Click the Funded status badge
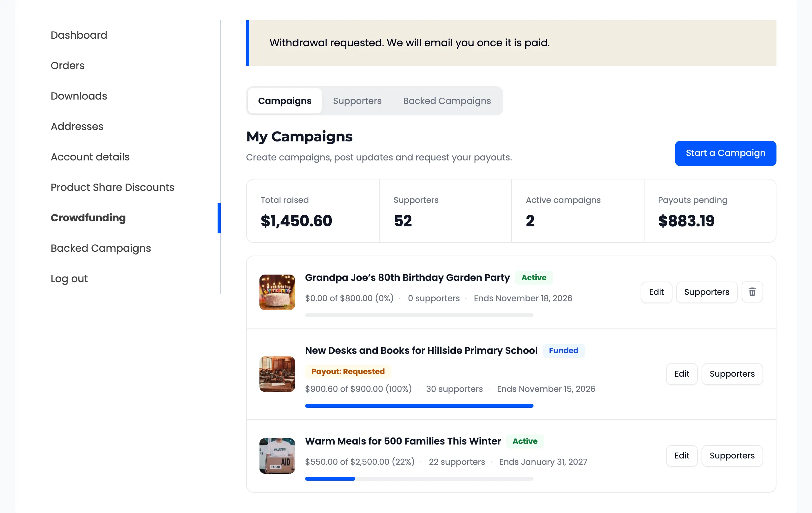 point(563,351)
